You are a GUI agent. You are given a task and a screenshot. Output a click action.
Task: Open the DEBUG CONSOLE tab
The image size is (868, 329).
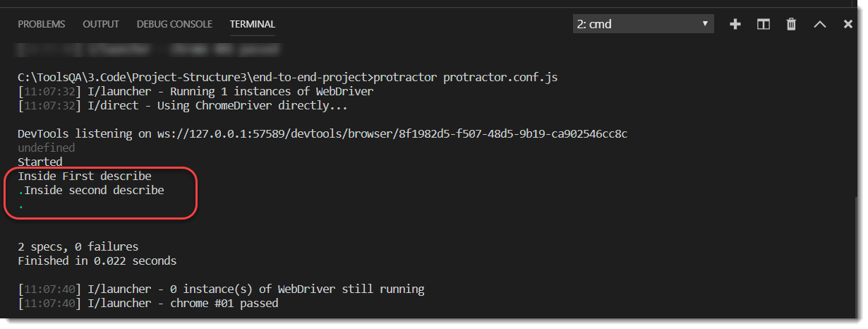pos(174,24)
